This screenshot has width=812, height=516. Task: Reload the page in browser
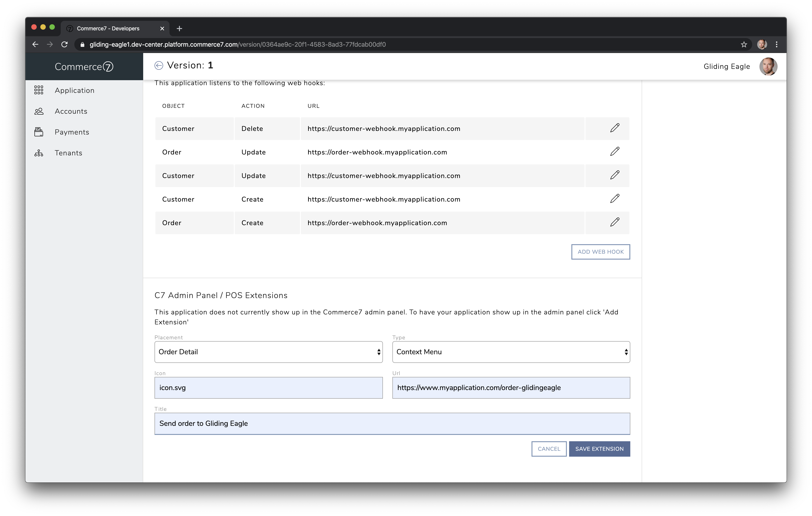[x=64, y=44]
